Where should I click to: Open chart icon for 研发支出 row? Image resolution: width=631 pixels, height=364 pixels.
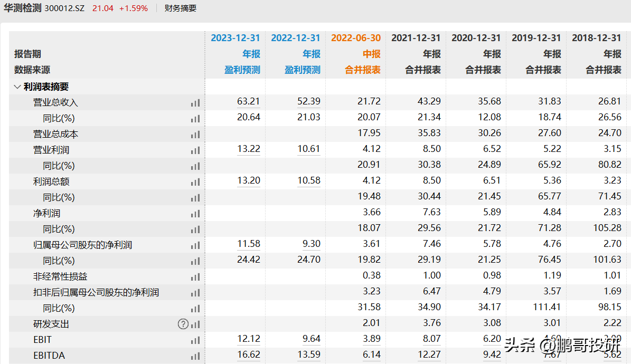click(x=195, y=324)
